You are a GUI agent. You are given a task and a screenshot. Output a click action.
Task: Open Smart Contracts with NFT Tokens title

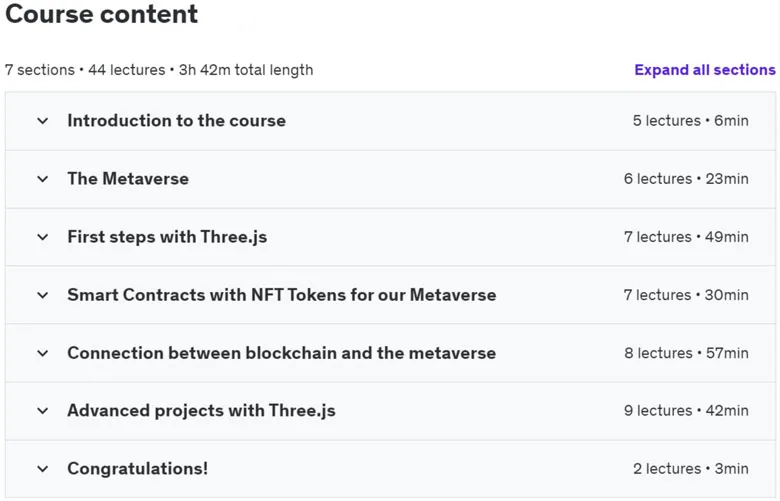(282, 295)
